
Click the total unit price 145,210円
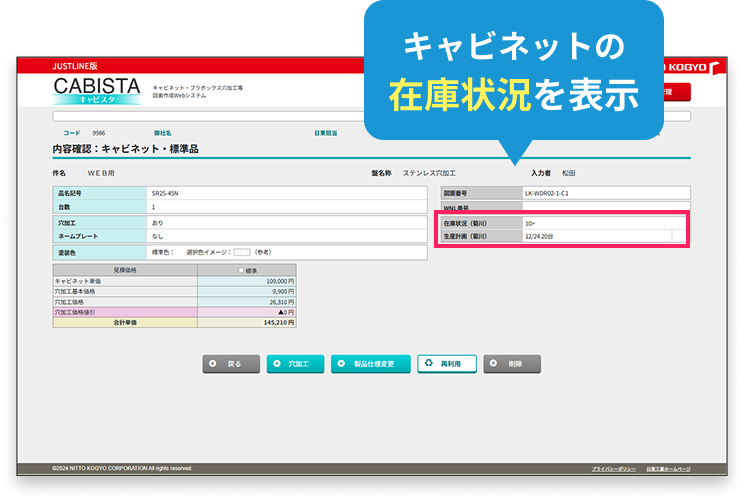(279, 323)
